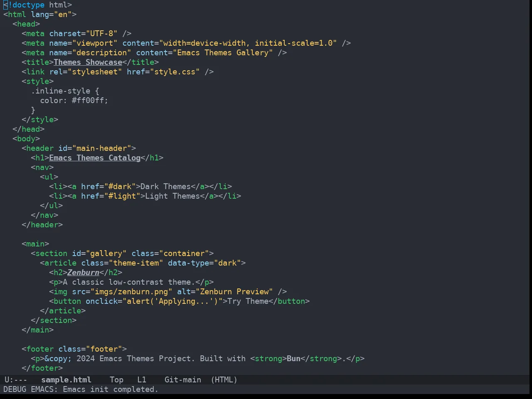Image resolution: width=532 pixels, height=399 pixels.
Task: Click the "Emacs Themes Gallery" content string
Action: click(223, 53)
